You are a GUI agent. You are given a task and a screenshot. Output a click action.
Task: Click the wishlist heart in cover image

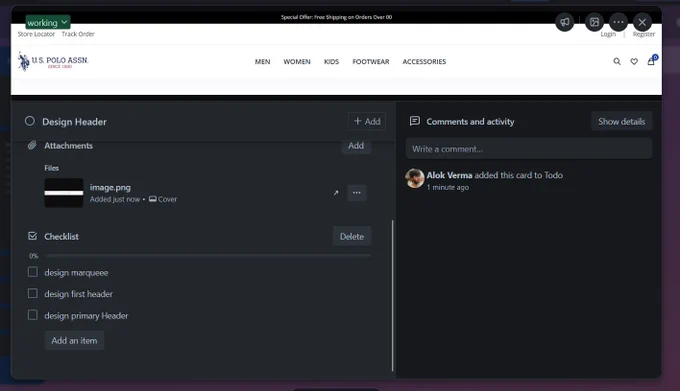click(x=634, y=62)
